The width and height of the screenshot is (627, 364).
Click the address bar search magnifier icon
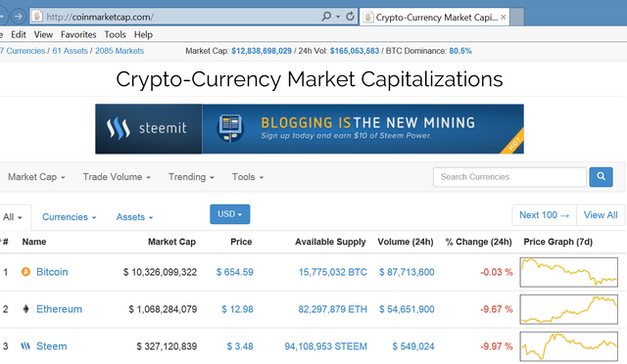tap(326, 17)
